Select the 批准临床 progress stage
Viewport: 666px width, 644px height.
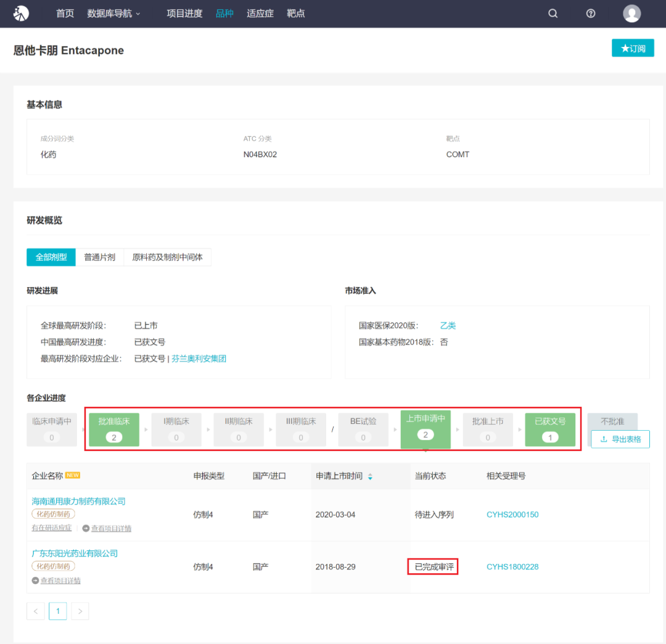114,429
